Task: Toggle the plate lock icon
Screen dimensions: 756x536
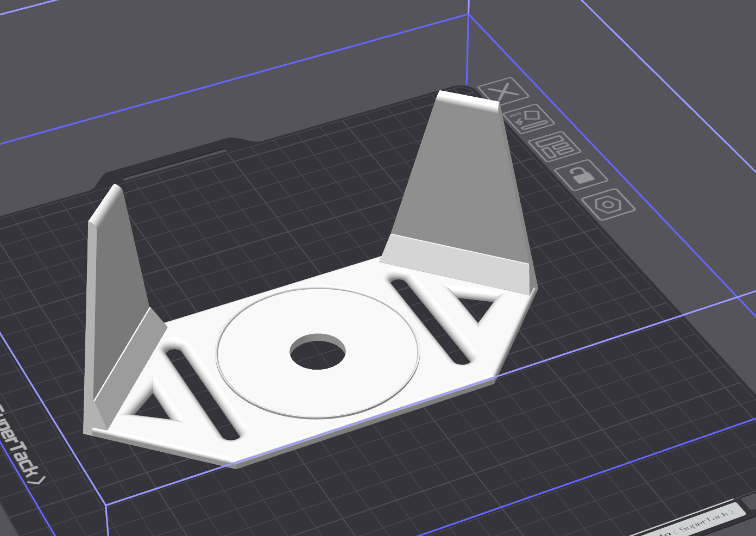Action: (x=581, y=174)
